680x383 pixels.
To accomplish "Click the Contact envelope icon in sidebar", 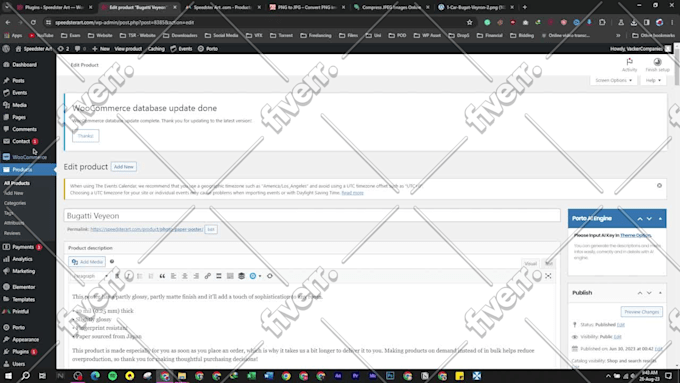I will pos(6,141).
